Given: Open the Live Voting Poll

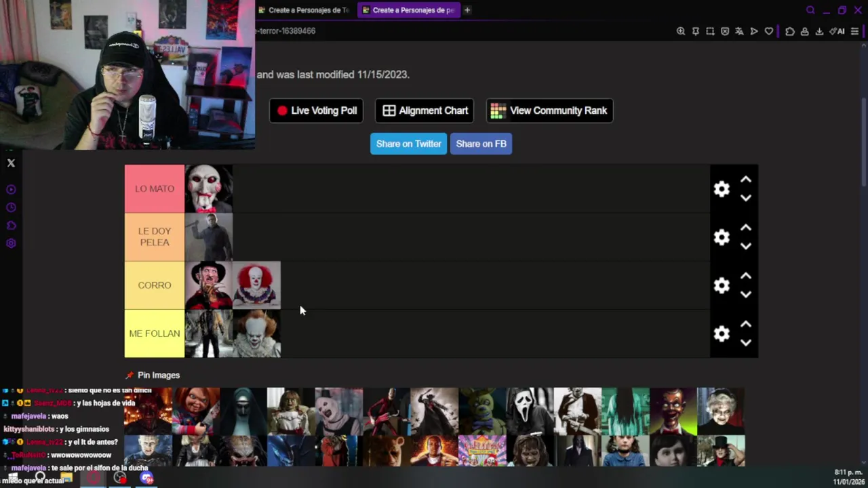Looking at the screenshot, I should (316, 110).
